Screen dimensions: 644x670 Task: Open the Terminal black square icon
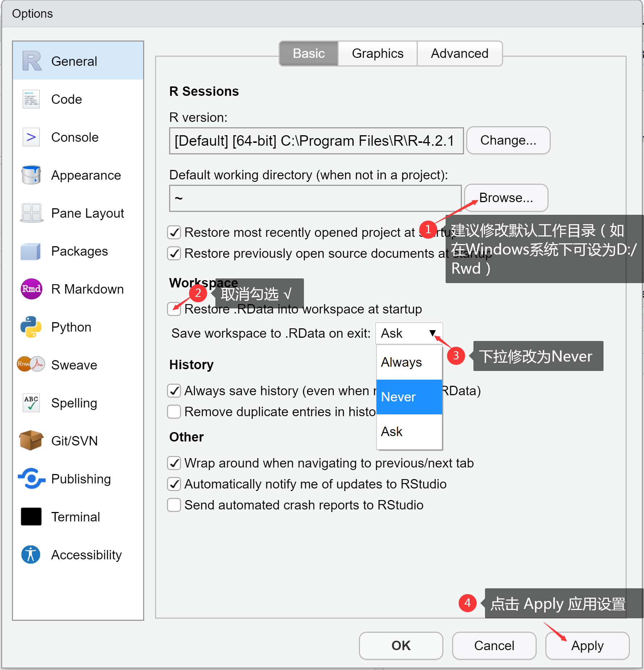point(31,516)
